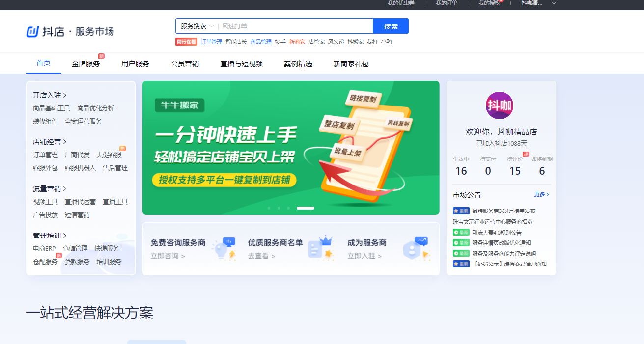Click the 智能店长 hot search keyword

[236, 42]
